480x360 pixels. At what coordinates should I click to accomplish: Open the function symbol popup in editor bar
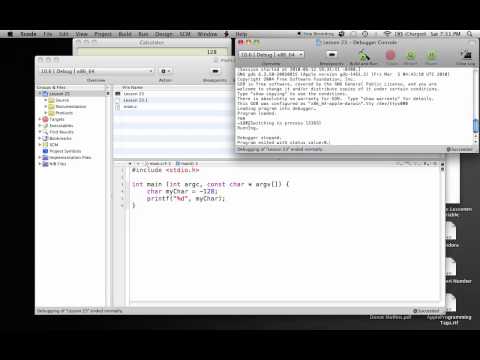click(x=187, y=163)
